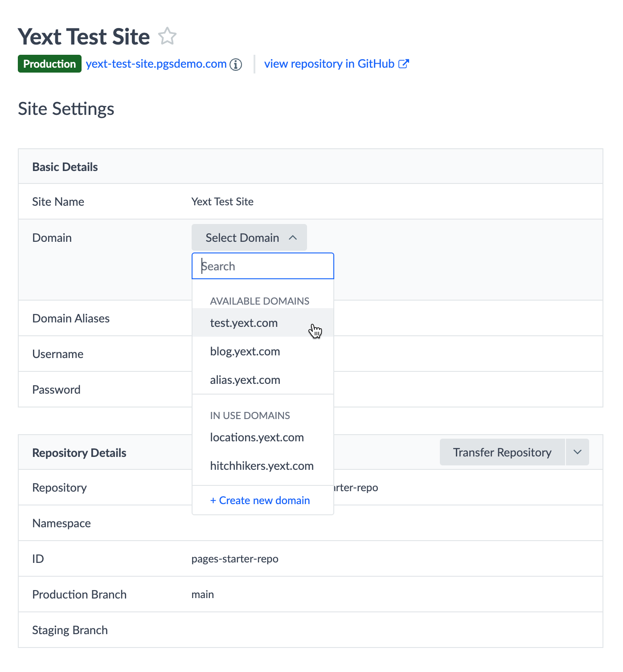The height and width of the screenshot is (672, 623).
Task: Choose blog.yext.com domain
Action: click(x=263, y=351)
